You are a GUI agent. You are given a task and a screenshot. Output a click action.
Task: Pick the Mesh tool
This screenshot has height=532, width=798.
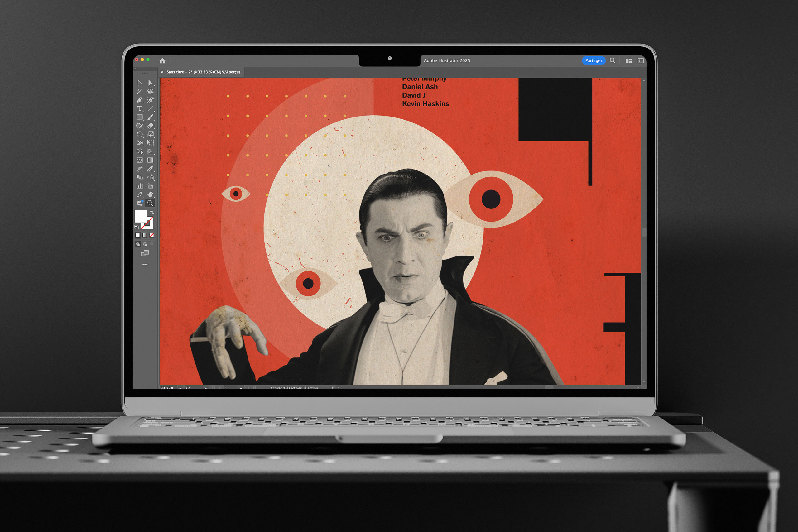tap(139, 160)
